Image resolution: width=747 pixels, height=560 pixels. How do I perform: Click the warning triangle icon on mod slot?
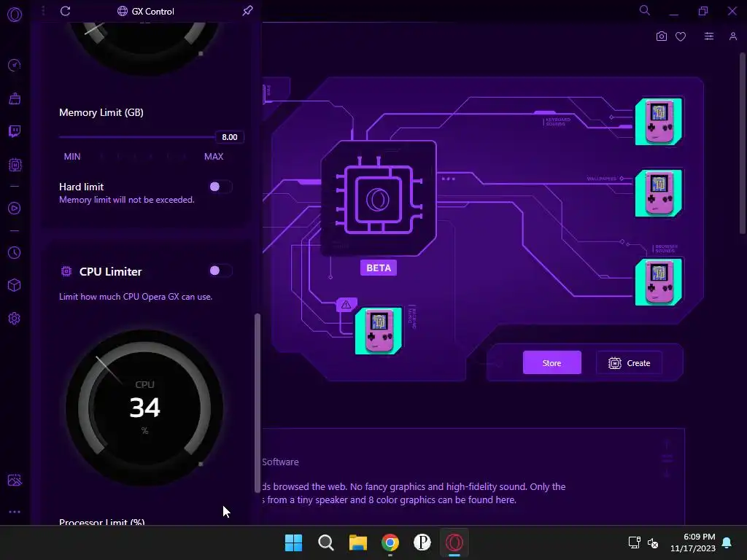coord(346,304)
